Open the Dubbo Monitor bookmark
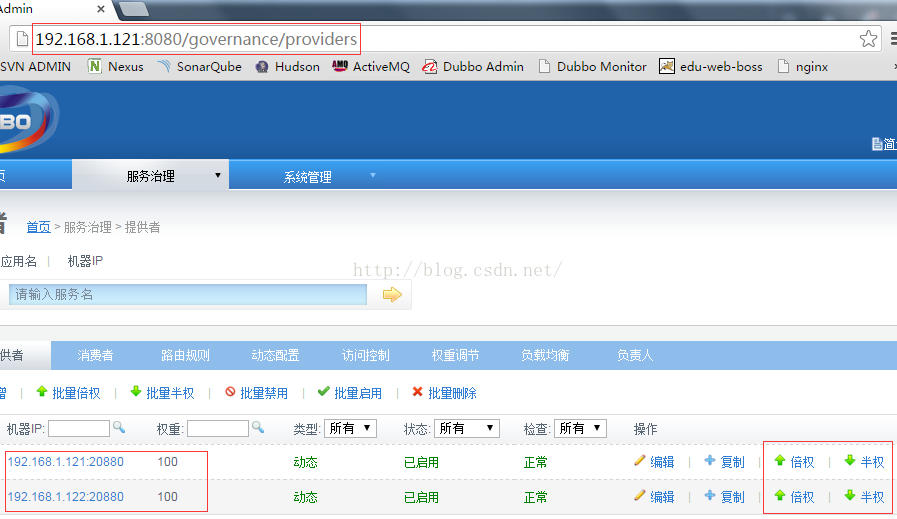This screenshot has width=897, height=519. pyautogui.click(x=593, y=66)
